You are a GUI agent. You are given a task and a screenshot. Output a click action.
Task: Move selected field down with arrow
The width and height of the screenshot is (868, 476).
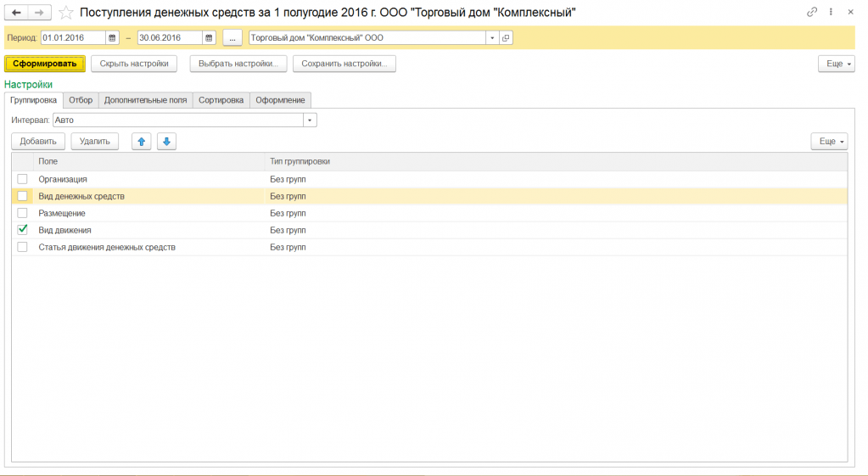[166, 142]
